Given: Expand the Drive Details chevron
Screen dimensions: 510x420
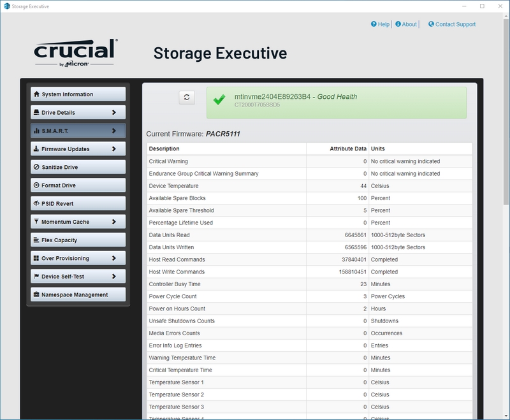Looking at the screenshot, I should coord(114,112).
